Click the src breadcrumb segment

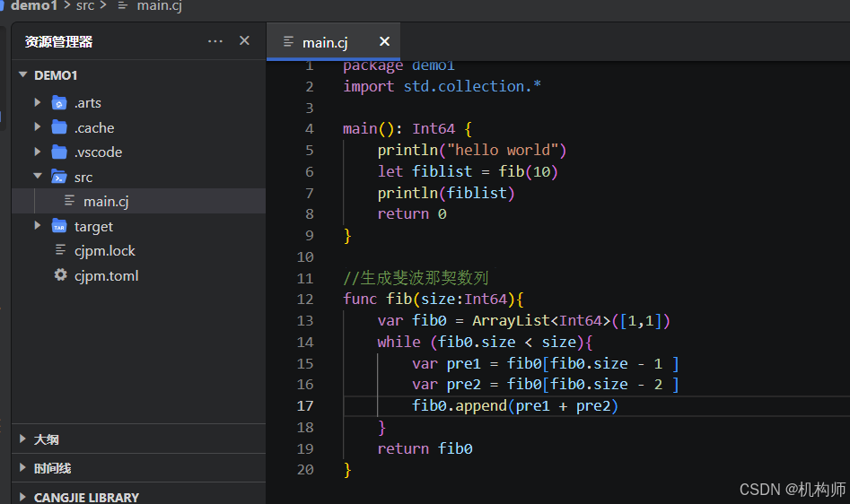click(85, 5)
